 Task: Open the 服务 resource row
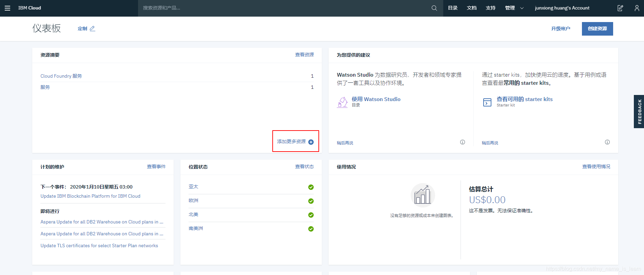point(45,87)
